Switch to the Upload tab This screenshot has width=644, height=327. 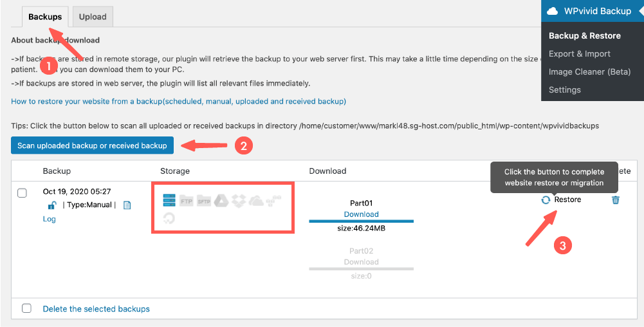click(x=93, y=17)
